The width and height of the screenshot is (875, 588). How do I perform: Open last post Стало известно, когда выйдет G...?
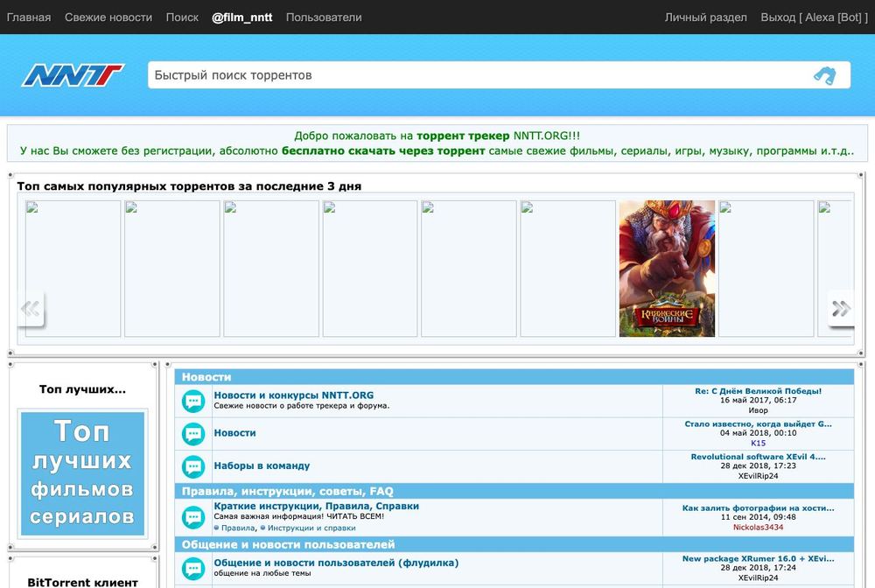(x=758, y=424)
